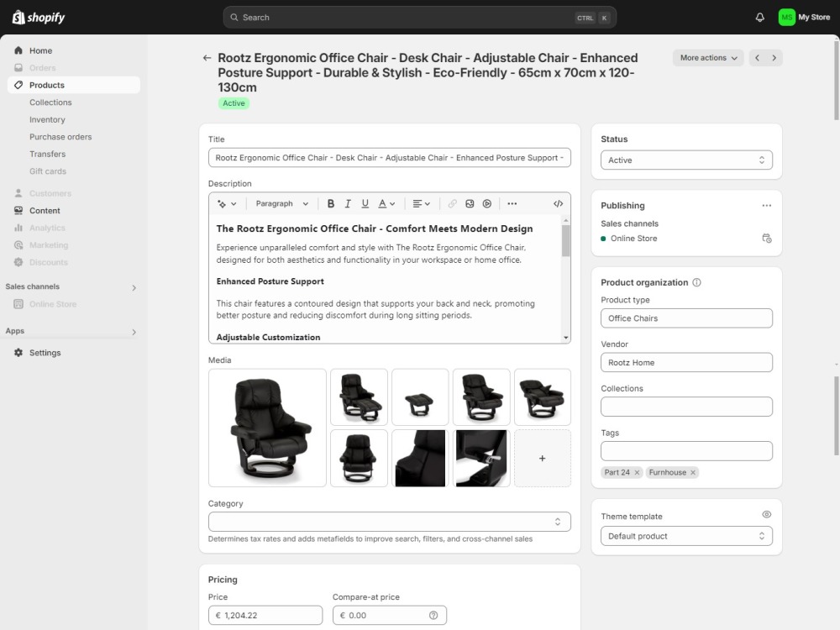This screenshot has height=630, width=840.
Task: Select the footstool-only thumbnail
Action: pyautogui.click(x=420, y=397)
